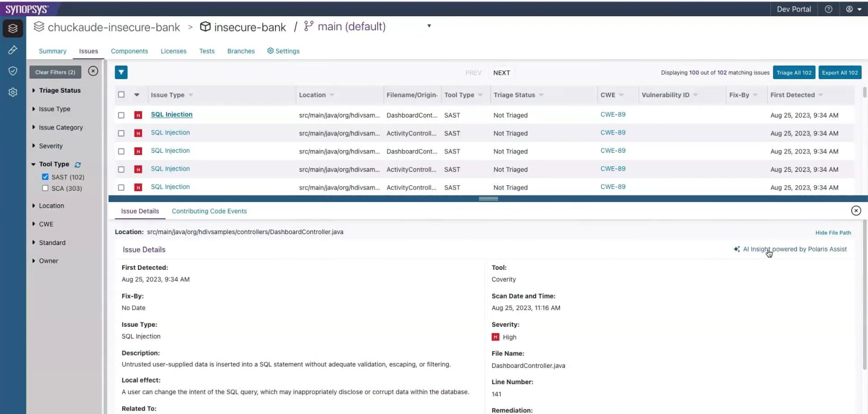Viewport: 868px width, 414px height.
Task: Sort by Vulnerability ID column arrow
Action: point(695,95)
